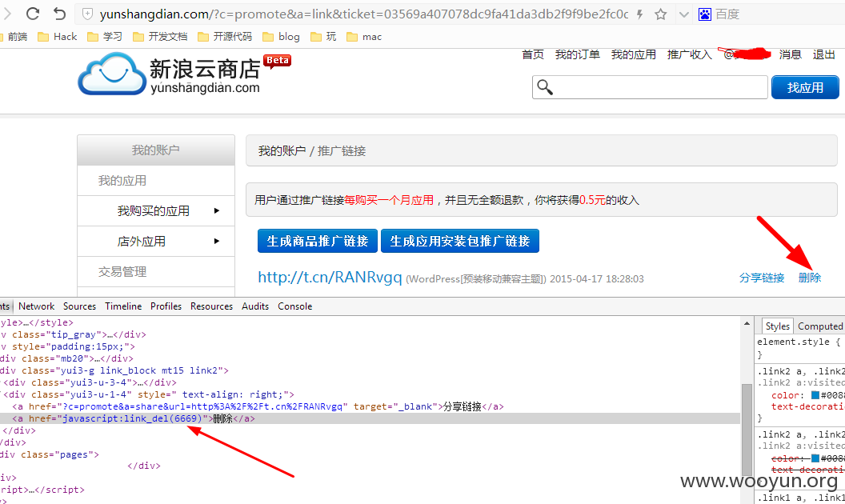Click the magnifier icon in search box
Viewport: 845px width, 504px height.
545,87
